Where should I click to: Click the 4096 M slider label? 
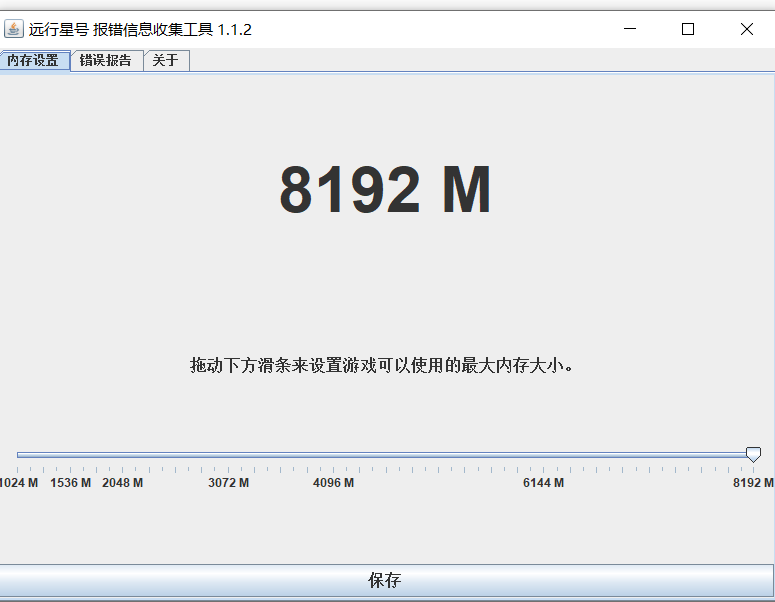coord(333,483)
